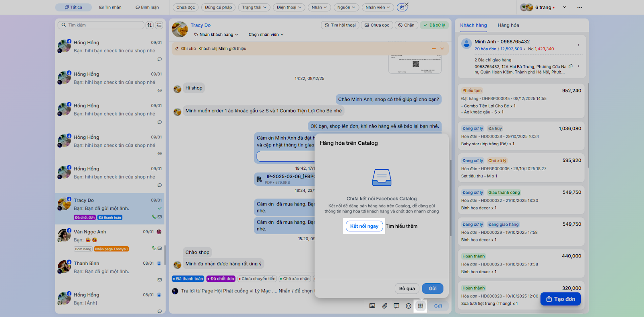Open the Chọn nhân viên dropdown
Viewport: 644px width, 317px height.
point(266,35)
